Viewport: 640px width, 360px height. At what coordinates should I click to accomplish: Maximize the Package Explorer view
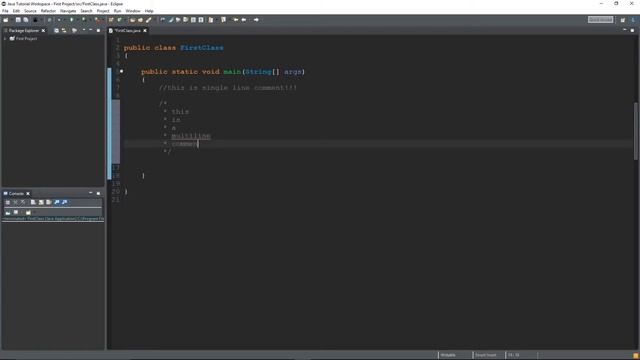click(x=98, y=30)
